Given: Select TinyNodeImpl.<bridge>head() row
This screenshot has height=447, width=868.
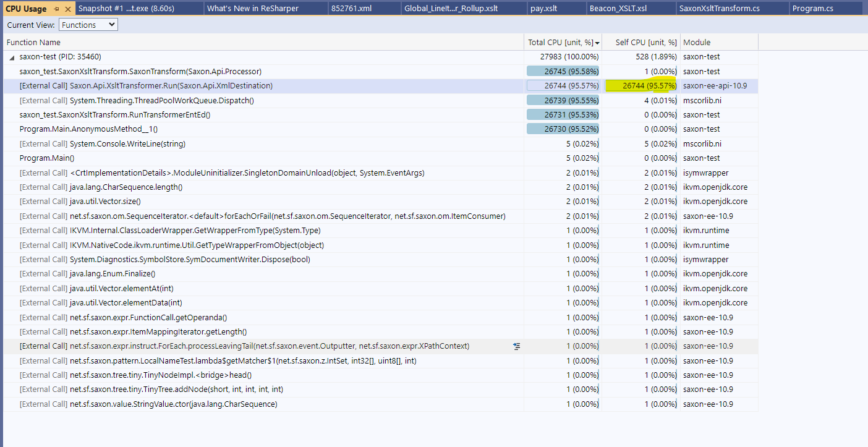Looking at the screenshot, I should point(380,375).
